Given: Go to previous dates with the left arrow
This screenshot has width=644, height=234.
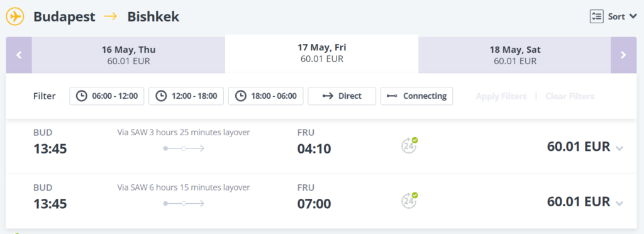Looking at the screenshot, I should tap(19, 55).
